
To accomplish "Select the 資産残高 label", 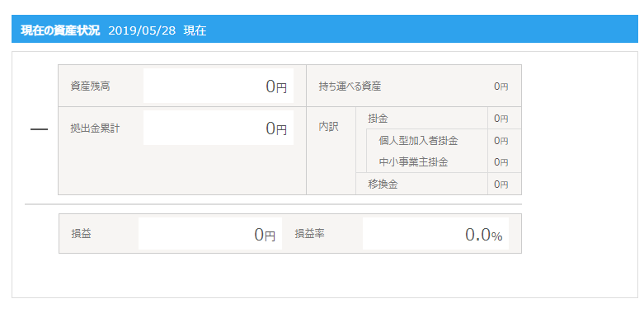I will (x=91, y=86).
